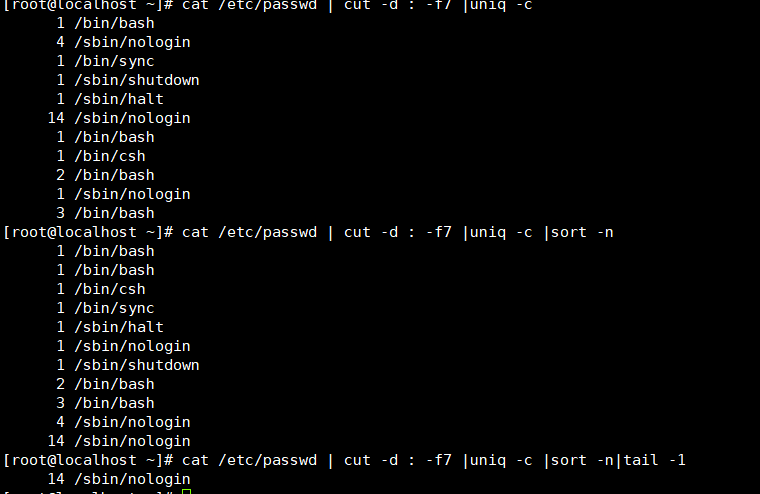Click the '4 /sbin/nologin' line in sorted output
The image size is (760, 494).
click(x=123, y=422)
